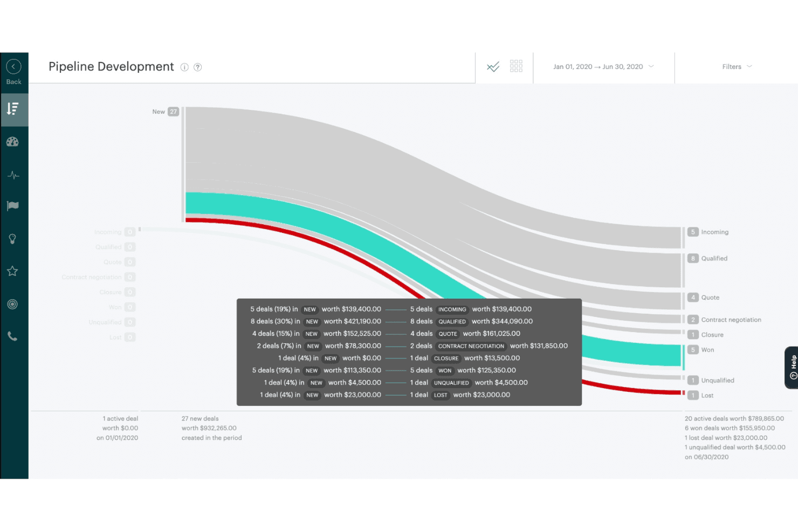Image resolution: width=798 pixels, height=532 pixels.
Task: Open the phone calls sidebar icon
Action: (x=13, y=336)
